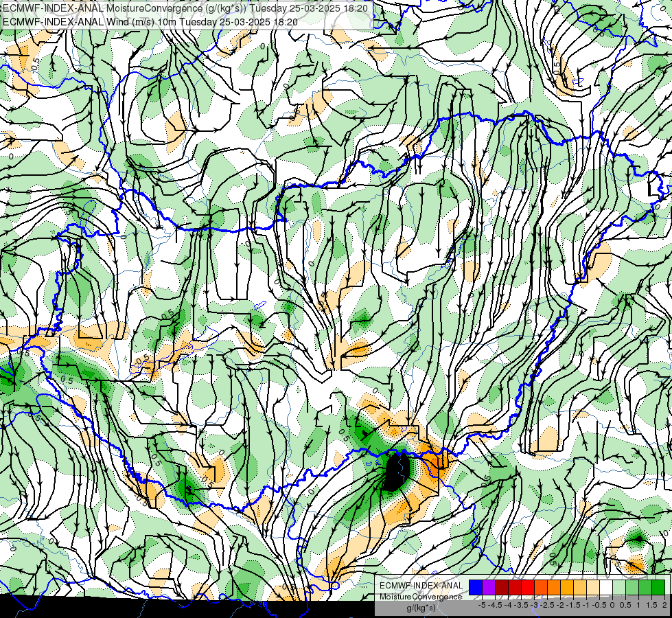Click the legend scale value -5
This screenshot has height=618, width=672.
pyautogui.click(x=482, y=605)
